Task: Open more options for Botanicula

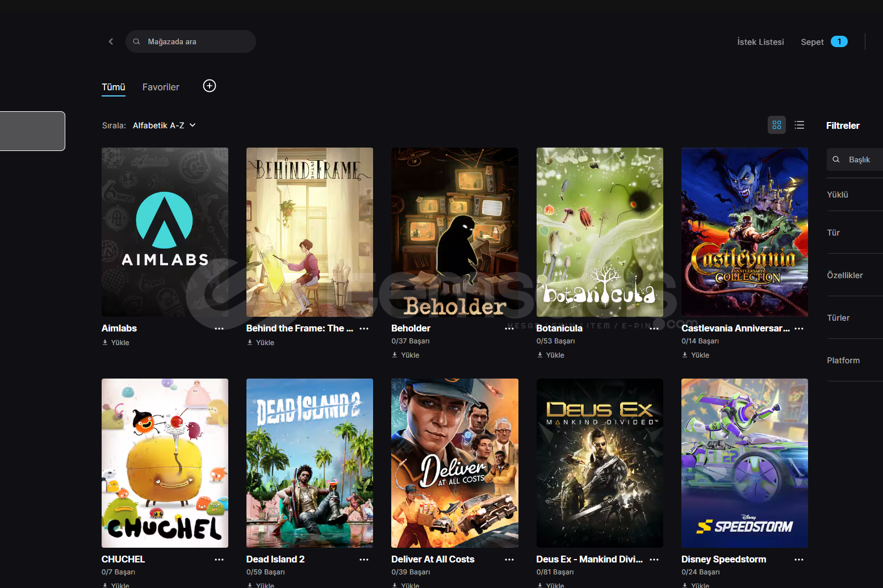Action: coord(654,329)
